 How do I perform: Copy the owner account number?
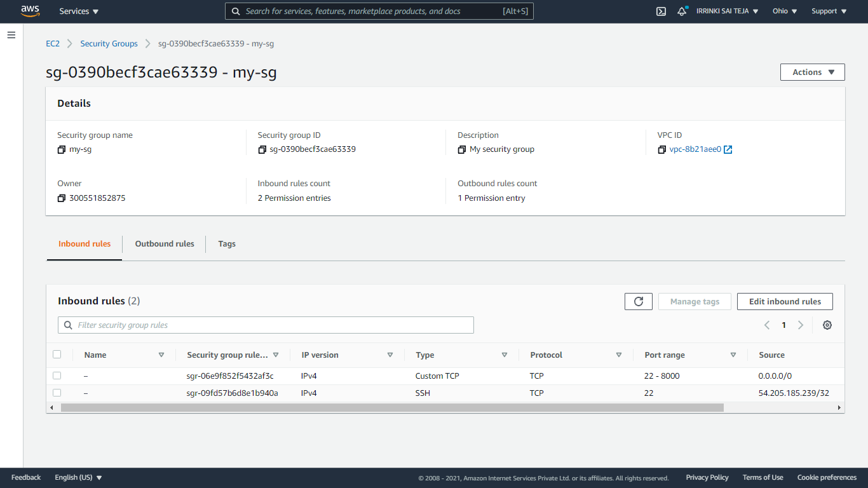tap(62, 198)
